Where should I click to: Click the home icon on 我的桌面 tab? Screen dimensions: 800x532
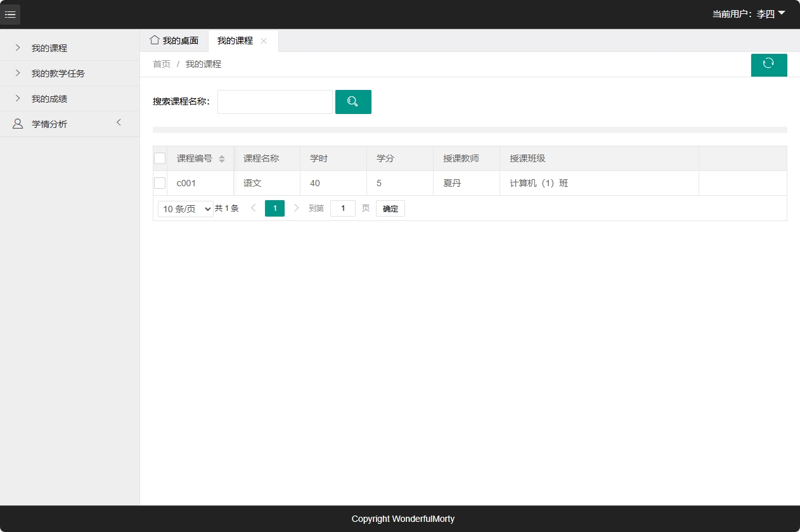[x=154, y=40]
